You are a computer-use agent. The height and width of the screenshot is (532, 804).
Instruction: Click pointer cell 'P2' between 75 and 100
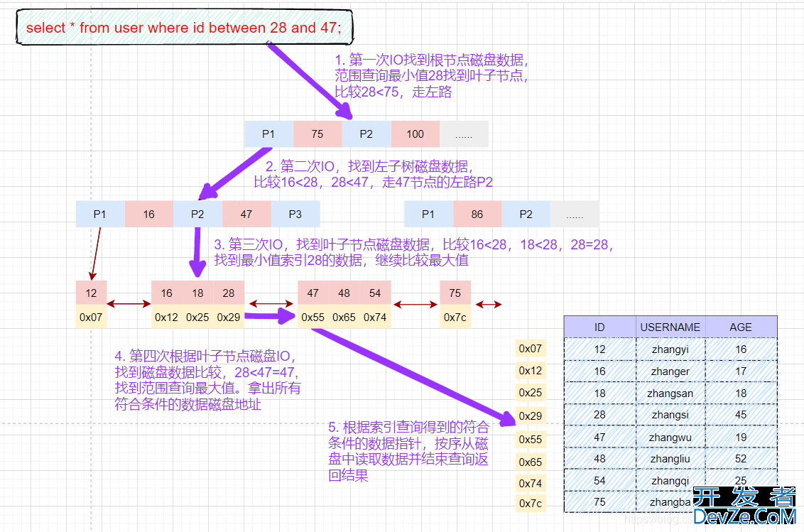click(x=366, y=134)
